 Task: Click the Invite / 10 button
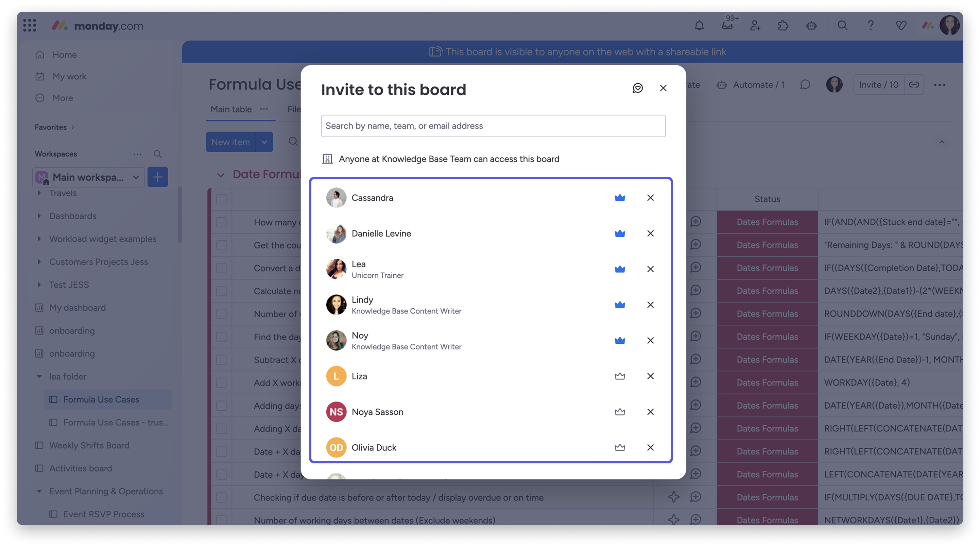(878, 85)
